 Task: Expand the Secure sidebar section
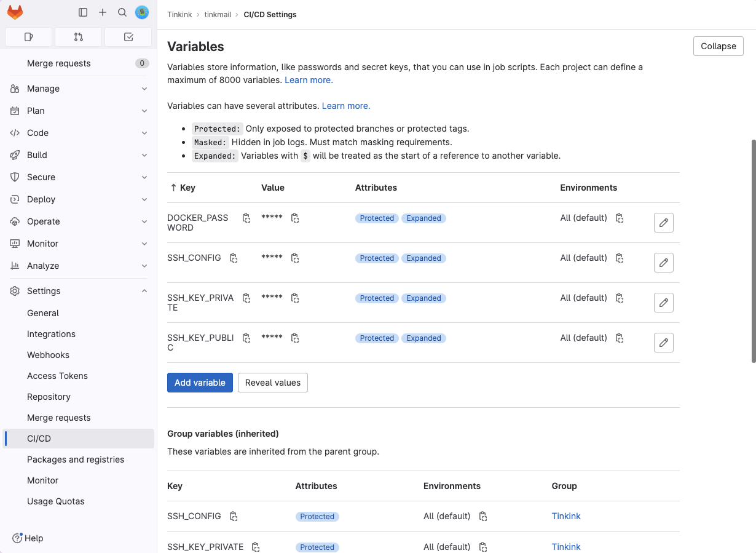[79, 177]
